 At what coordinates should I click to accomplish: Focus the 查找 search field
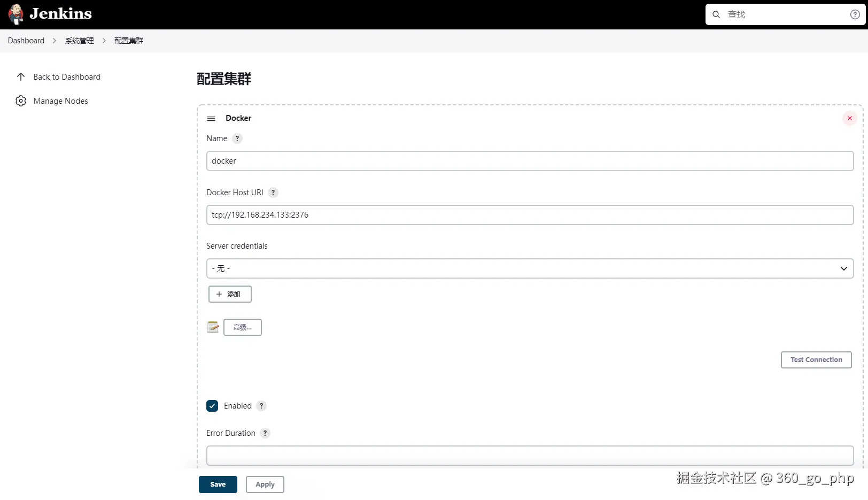pos(785,14)
